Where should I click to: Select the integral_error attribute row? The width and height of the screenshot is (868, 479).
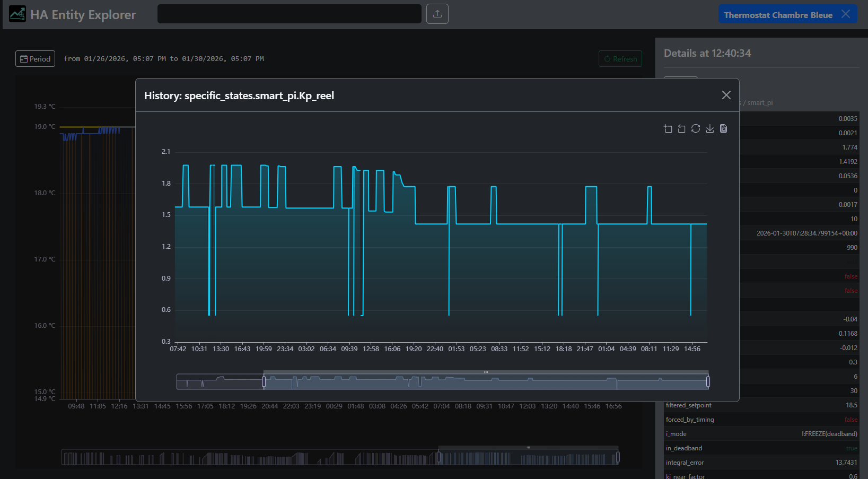[x=761, y=463]
